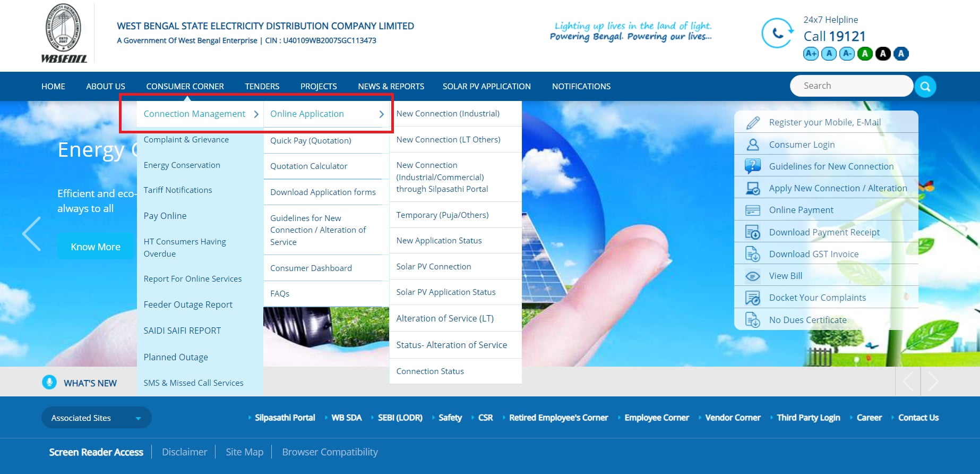Increase font size with the A+ button

[811, 54]
